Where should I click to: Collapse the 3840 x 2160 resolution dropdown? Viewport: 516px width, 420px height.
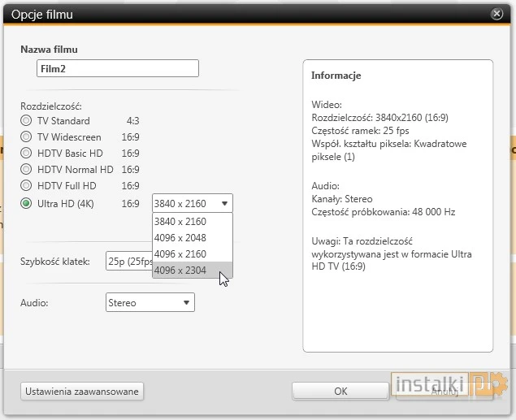[192, 203]
